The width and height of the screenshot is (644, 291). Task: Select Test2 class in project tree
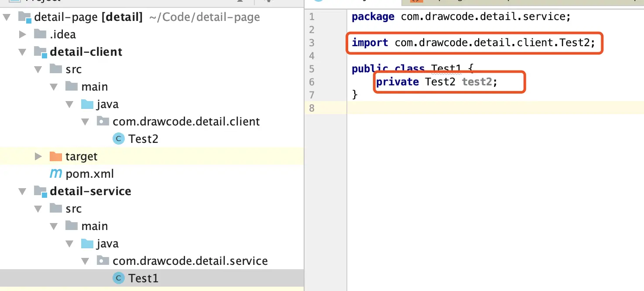143,139
